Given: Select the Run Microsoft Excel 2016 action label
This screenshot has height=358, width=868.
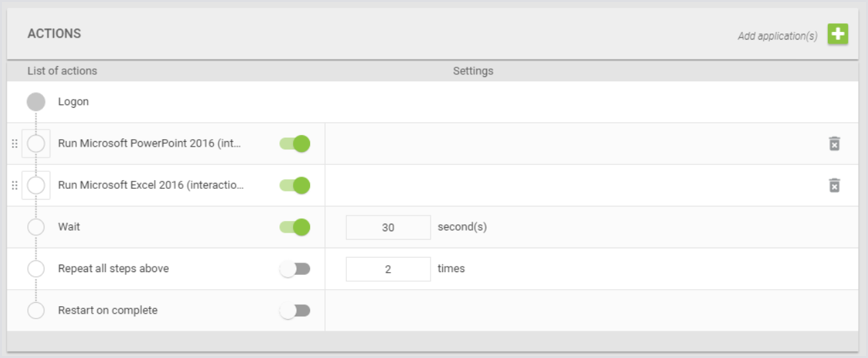Looking at the screenshot, I should (x=151, y=185).
